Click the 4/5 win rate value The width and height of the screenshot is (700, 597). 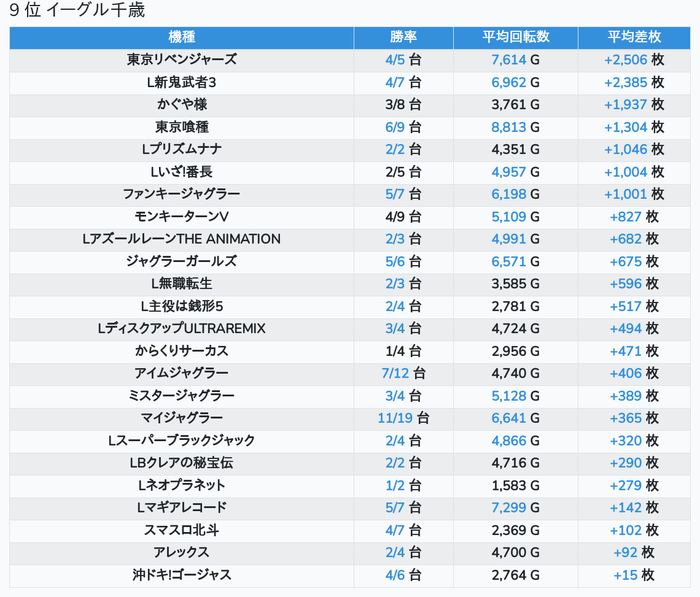tap(395, 60)
